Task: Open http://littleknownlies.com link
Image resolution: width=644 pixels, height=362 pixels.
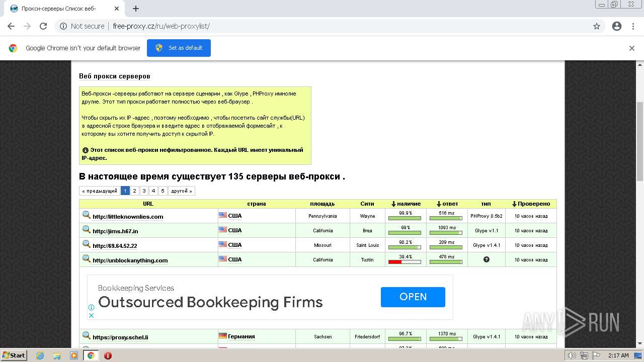Action: coord(128,217)
